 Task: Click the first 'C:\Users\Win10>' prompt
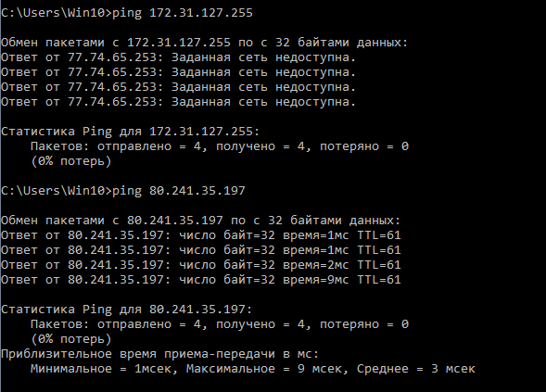(x=56, y=13)
